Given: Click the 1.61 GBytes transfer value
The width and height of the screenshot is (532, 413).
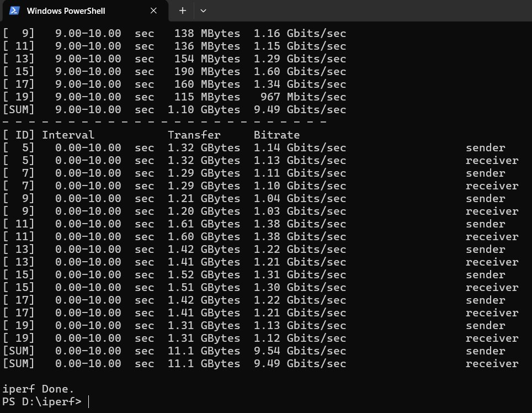Looking at the screenshot, I should pos(204,224).
